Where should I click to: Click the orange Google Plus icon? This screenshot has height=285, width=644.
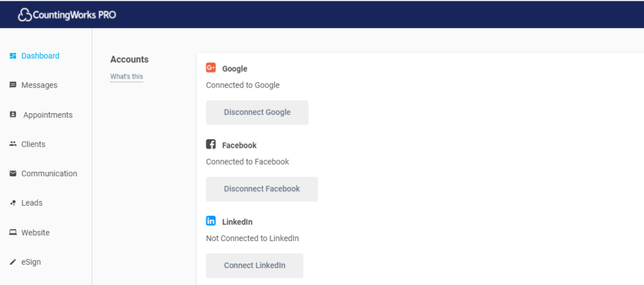click(211, 68)
